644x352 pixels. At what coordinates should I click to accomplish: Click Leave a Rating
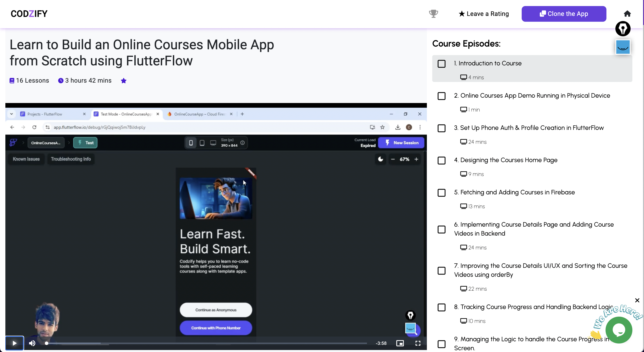(483, 14)
